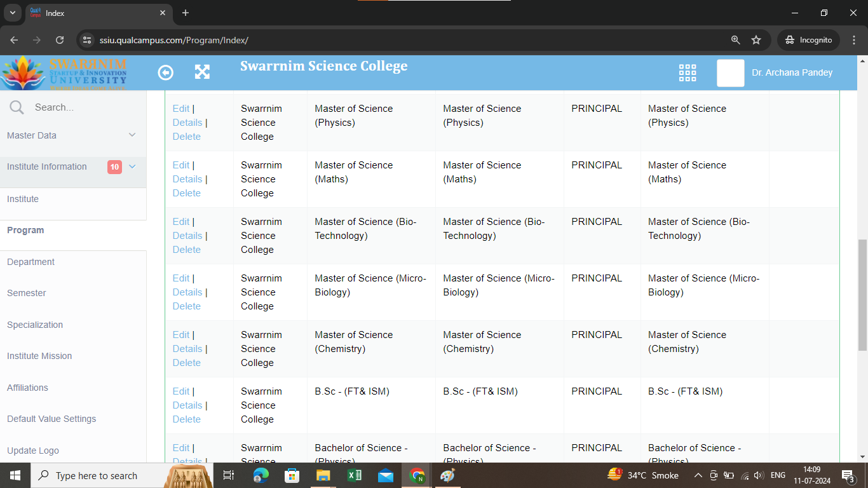View Details for Master of Science (Chemistry)

(x=187, y=349)
